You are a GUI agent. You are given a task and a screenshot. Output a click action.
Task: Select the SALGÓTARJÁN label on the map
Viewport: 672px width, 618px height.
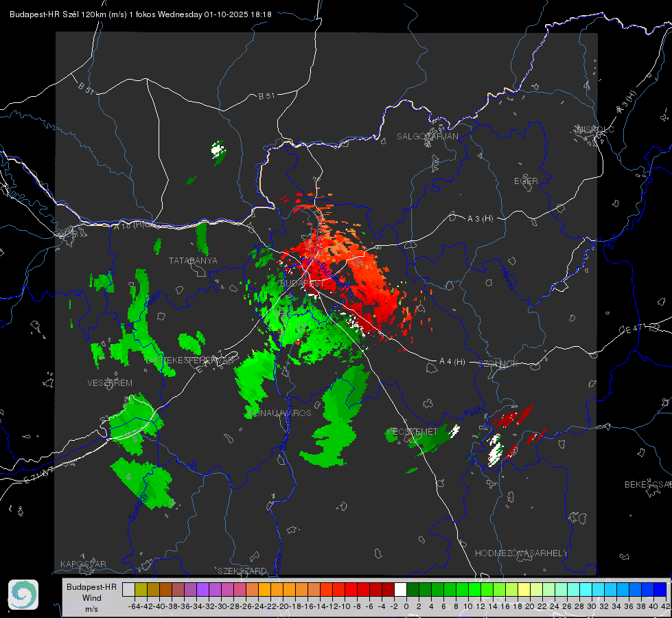[x=427, y=137]
